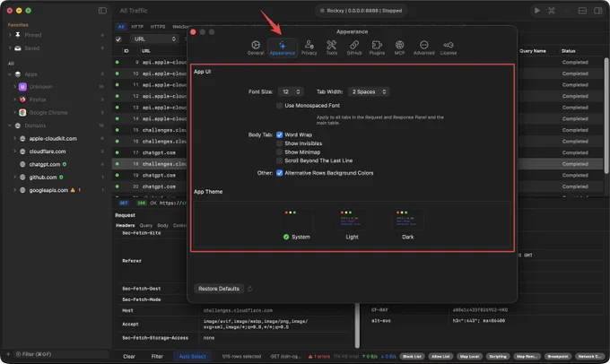Image resolution: width=610 pixels, height=364 pixels.
Task: Open the Tab Width dropdown
Action: (x=369, y=91)
